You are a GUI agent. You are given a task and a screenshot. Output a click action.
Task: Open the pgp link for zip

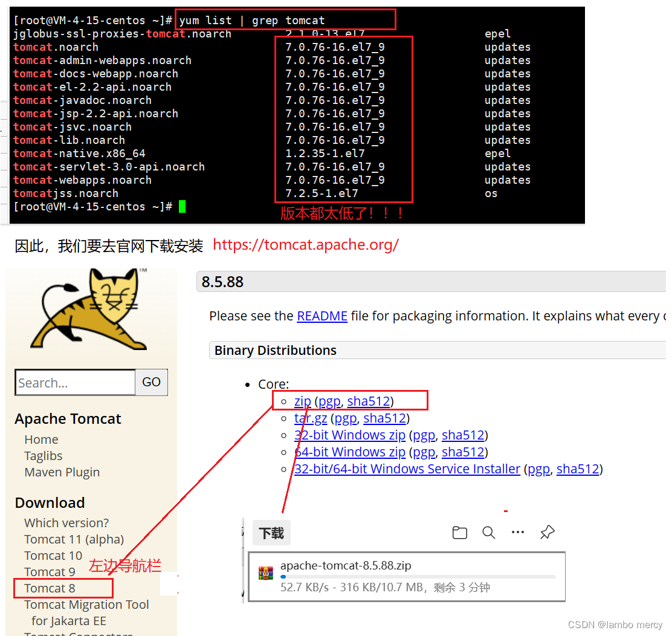pos(329,402)
